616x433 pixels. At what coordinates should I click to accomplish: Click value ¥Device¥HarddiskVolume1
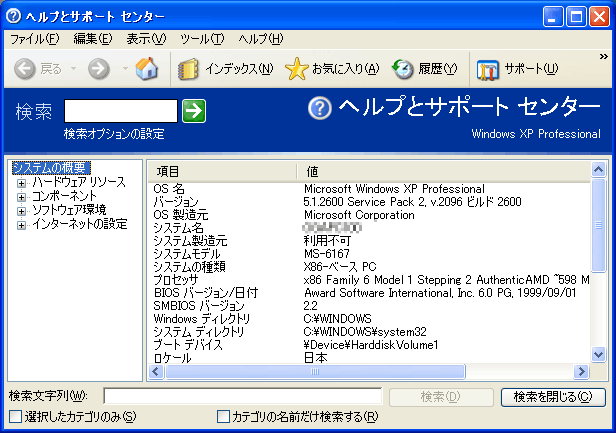coord(371,345)
